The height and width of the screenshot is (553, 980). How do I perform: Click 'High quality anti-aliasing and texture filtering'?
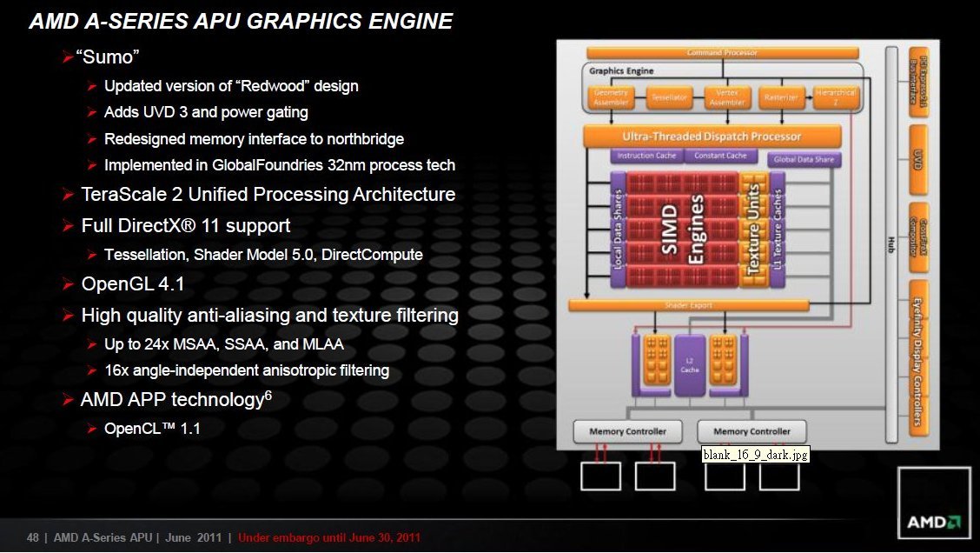tap(269, 315)
